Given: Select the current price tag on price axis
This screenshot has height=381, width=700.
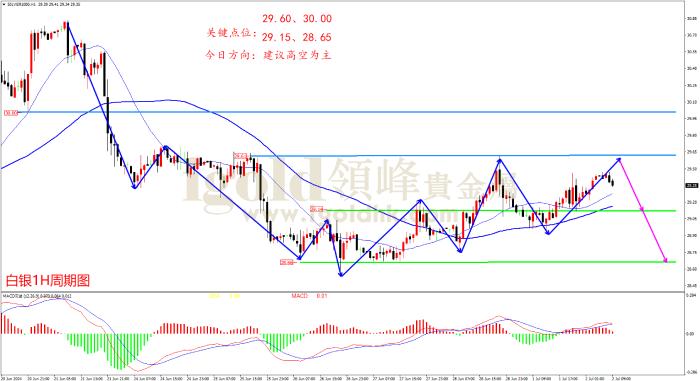Looking at the screenshot, I should point(692,185).
